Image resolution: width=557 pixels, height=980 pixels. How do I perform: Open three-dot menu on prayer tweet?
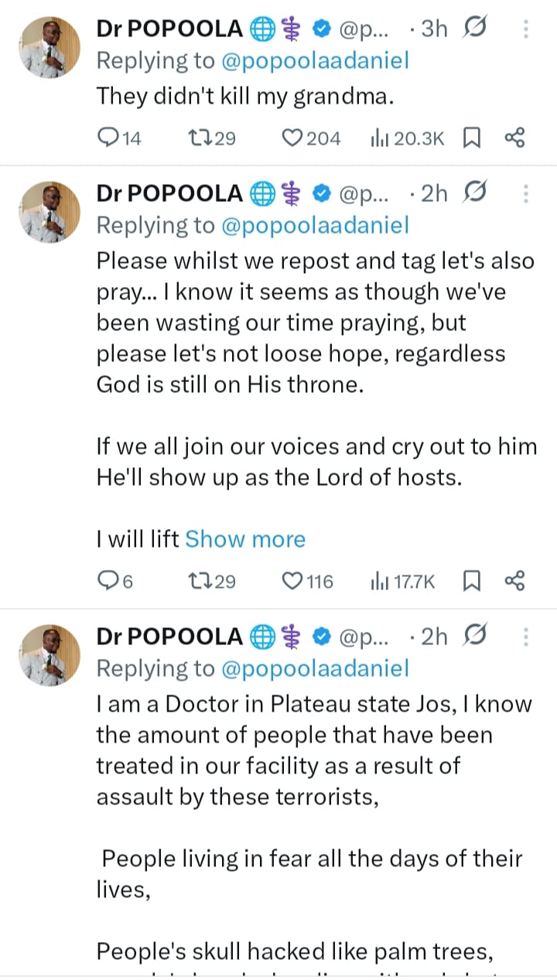pos(526,194)
